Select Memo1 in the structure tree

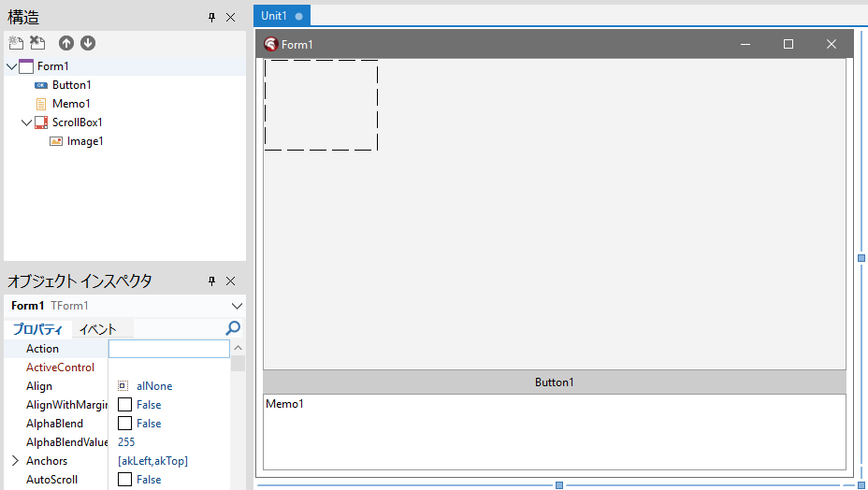[71, 104]
